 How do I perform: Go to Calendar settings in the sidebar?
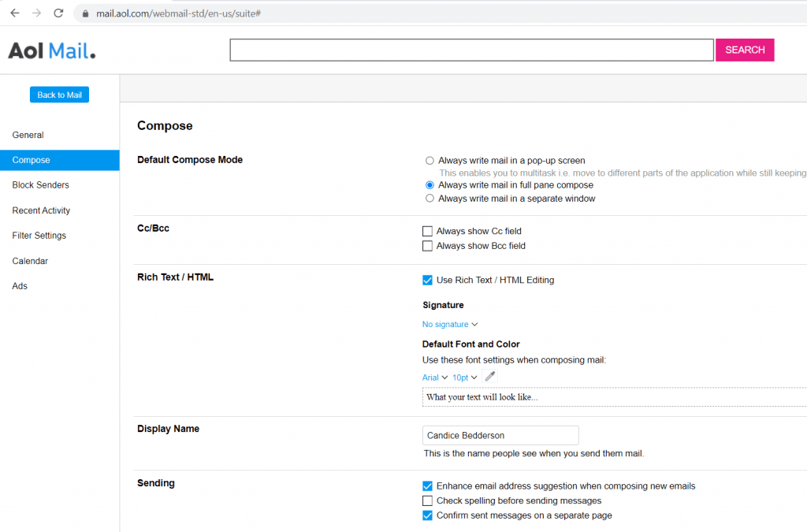(31, 260)
